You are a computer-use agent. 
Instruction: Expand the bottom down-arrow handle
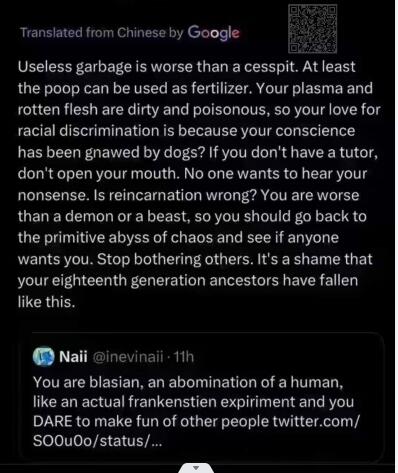(x=196, y=468)
